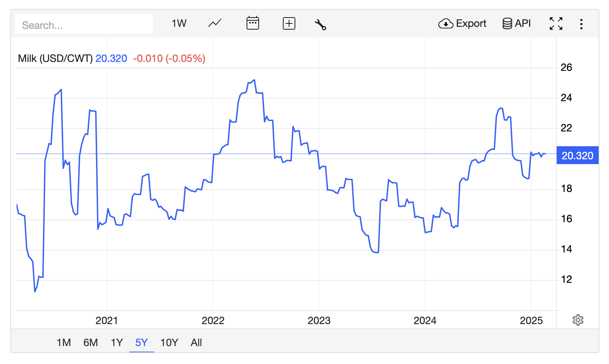Click the API database icon

pyautogui.click(x=507, y=24)
